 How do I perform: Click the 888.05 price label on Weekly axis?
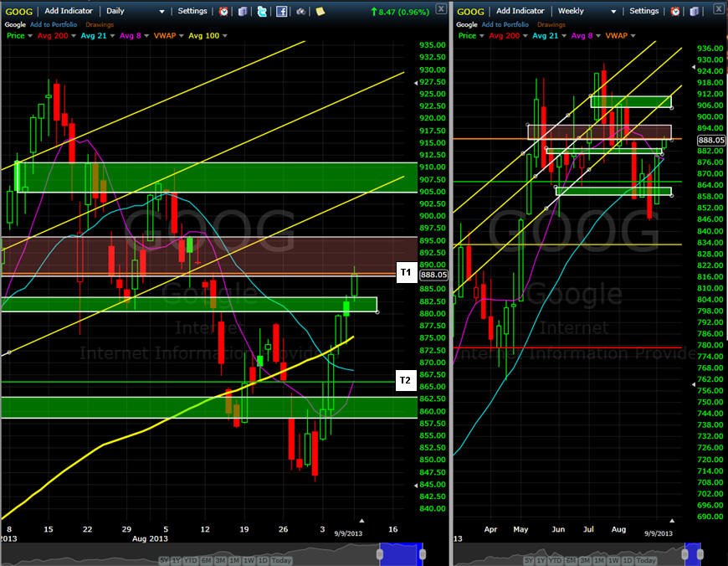coord(711,140)
